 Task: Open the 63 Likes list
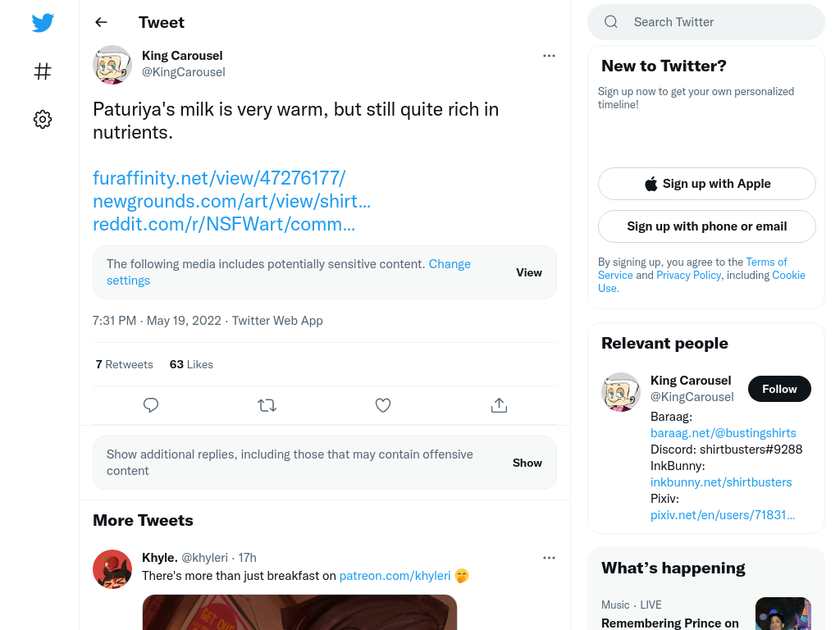[x=191, y=364]
